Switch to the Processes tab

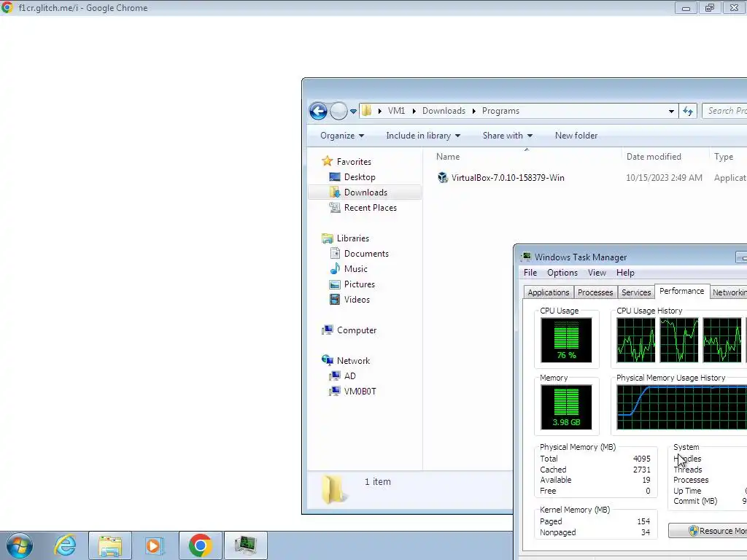coord(595,292)
